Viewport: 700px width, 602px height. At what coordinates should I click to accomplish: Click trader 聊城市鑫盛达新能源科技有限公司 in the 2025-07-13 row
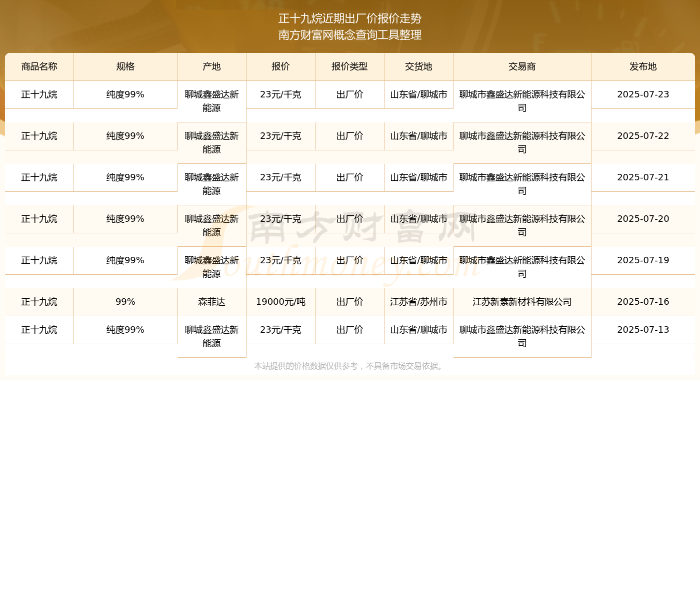coord(522,337)
